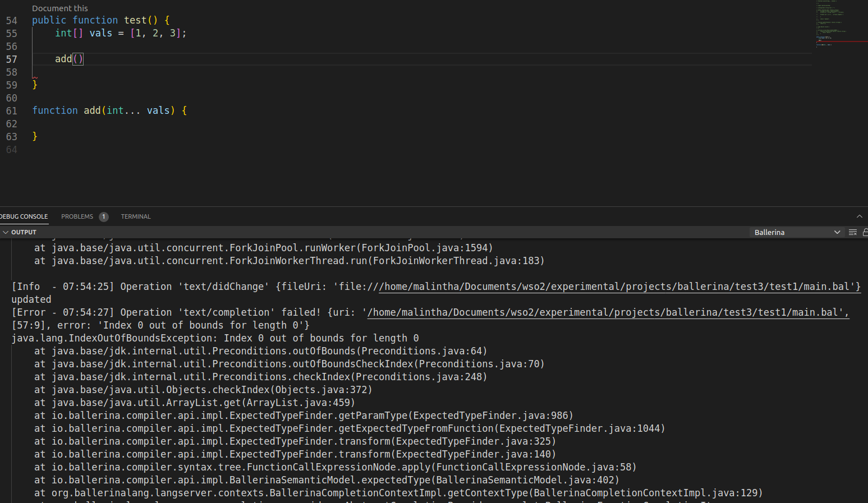This screenshot has width=868, height=503.
Task: Click the red squiggle error marker on line 58
Action: (35, 77)
